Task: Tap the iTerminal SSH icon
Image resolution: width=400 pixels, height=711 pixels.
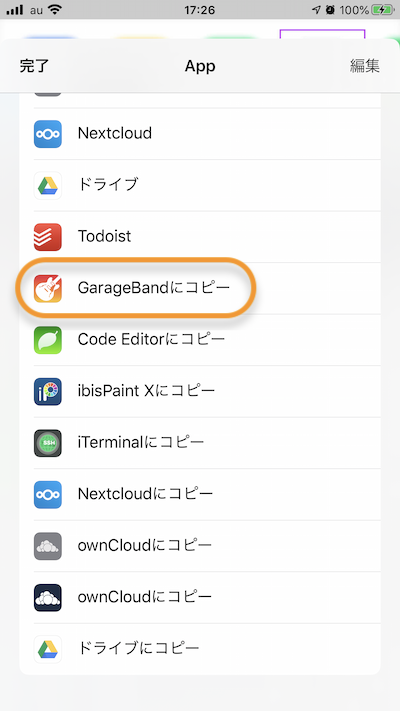Action: [48, 443]
